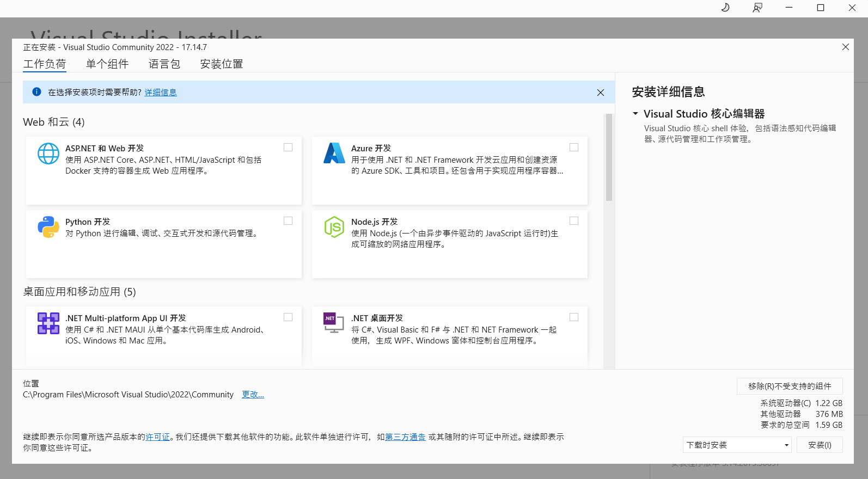Click the workloads list vertical scrollbar thumb

609,157
